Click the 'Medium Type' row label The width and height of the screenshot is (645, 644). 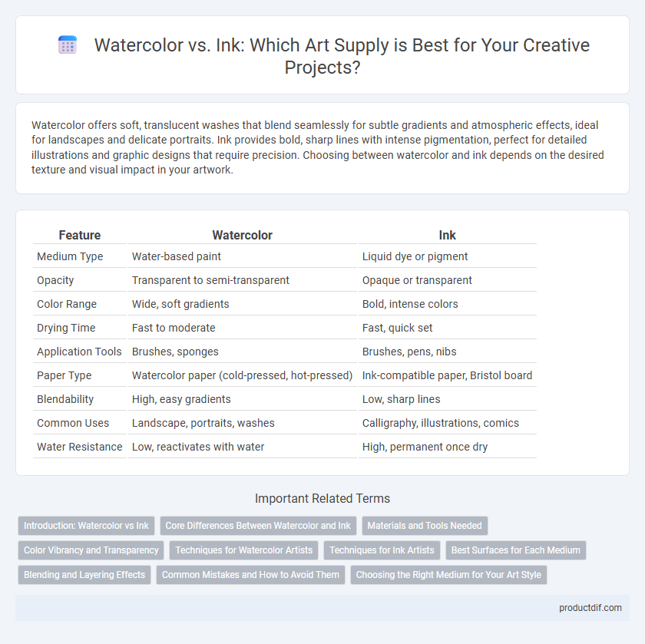pos(70,256)
